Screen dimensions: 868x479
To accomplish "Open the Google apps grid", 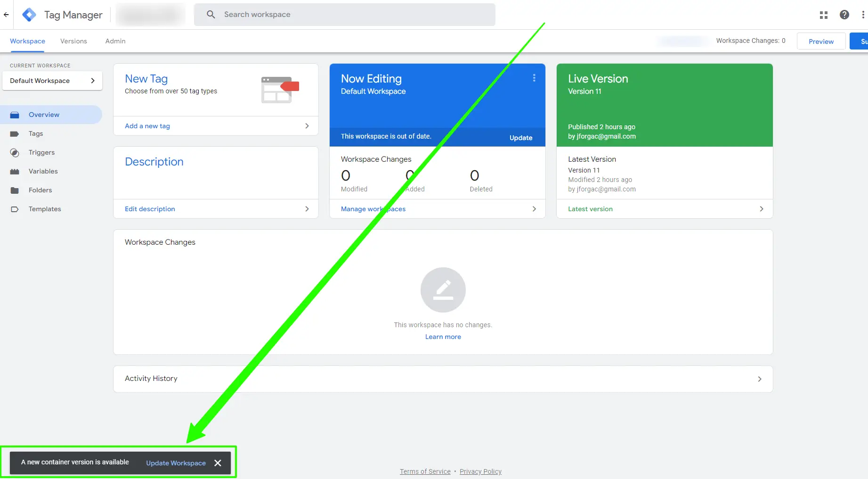I will click(824, 15).
